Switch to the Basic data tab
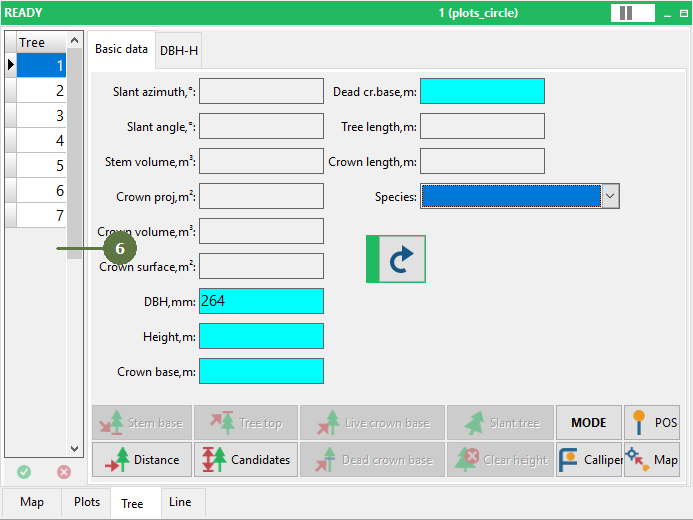The width and height of the screenshot is (693, 520). 121,49
